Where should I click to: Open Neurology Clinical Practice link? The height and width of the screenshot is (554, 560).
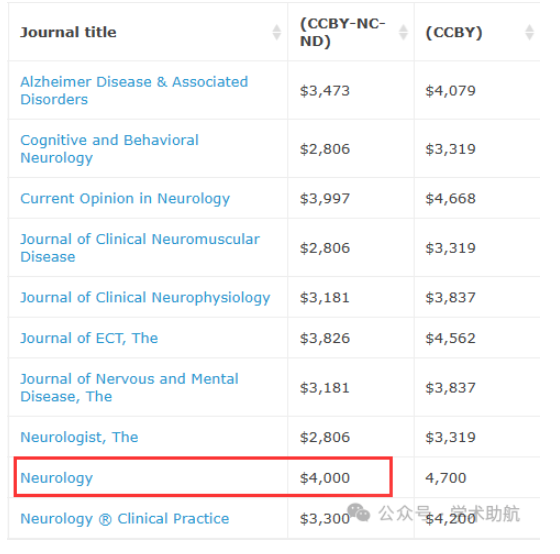[x=125, y=519]
